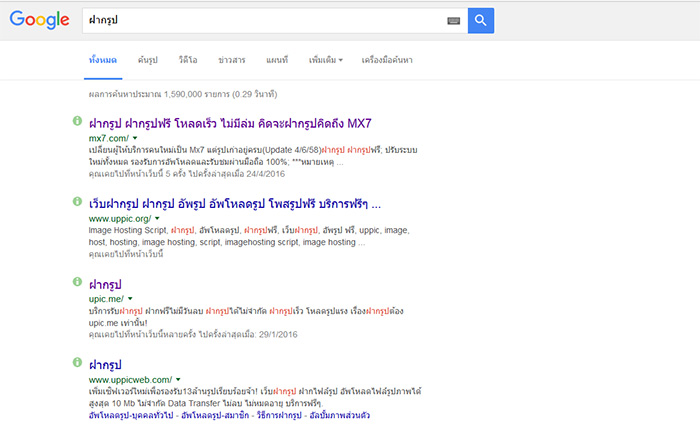This screenshot has width=700, height=429.
Task: Select the ทั้งหมด tab
Action: pyautogui.click(x=103, y=60)
